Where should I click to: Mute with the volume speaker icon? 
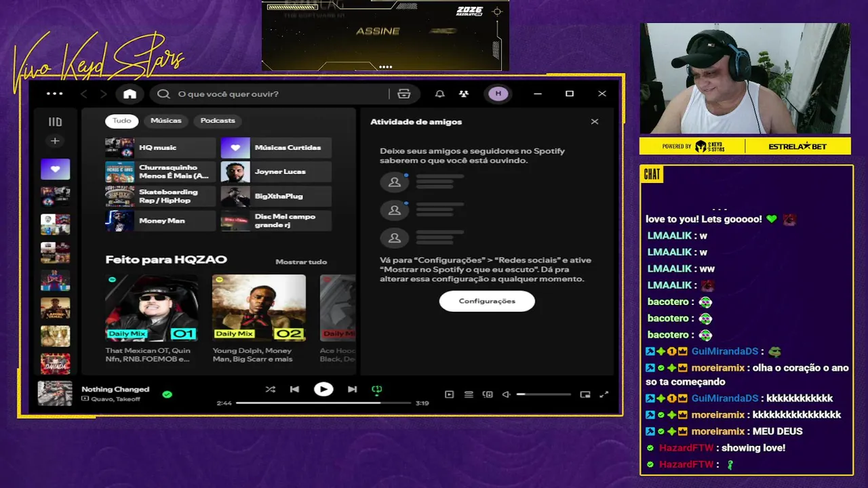pyautogui.click(x=506, y=394)
